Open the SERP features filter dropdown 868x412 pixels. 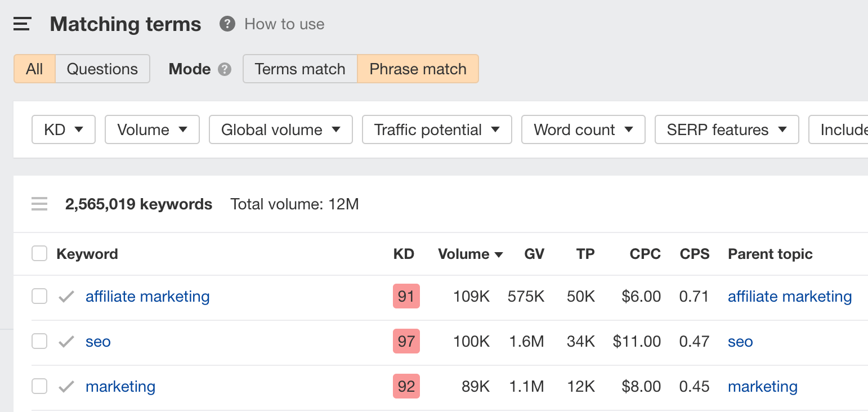tap(726, 129)
